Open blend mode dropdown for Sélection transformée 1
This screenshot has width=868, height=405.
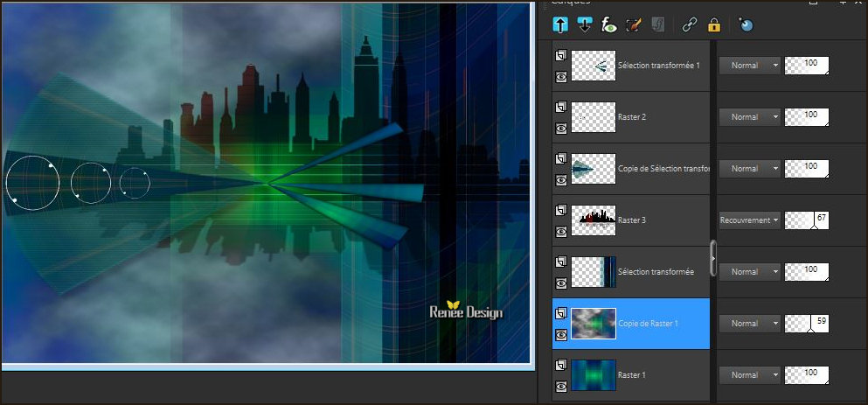pyautogui.click(x=749, y=66)
